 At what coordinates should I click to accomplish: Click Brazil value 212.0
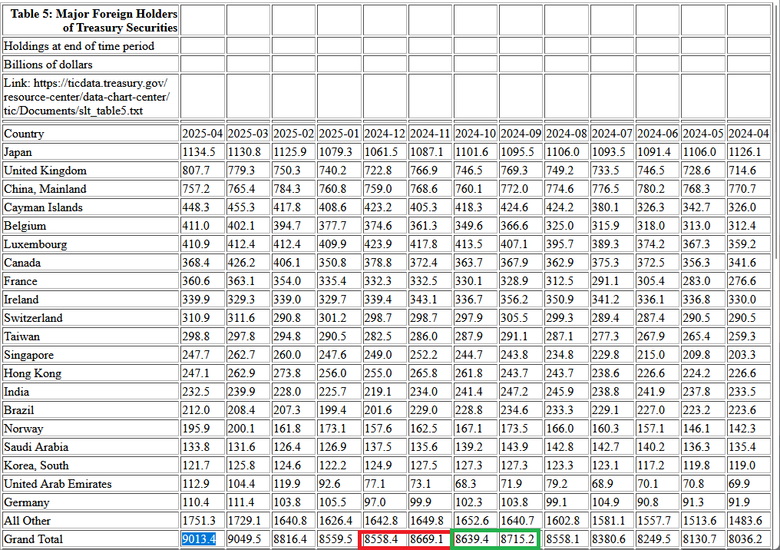click(x=196, y=410)
